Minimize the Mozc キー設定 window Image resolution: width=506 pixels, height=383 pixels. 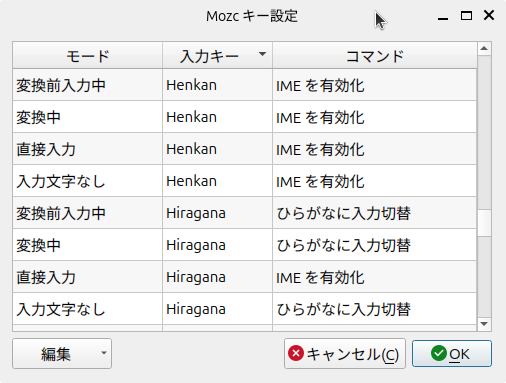pyautogui.click(x=443, y=16)
